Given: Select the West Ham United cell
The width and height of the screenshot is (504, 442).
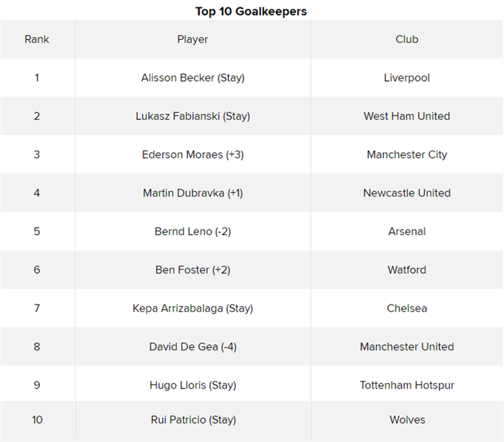Looking at the screenshot, I should [407, 116].
